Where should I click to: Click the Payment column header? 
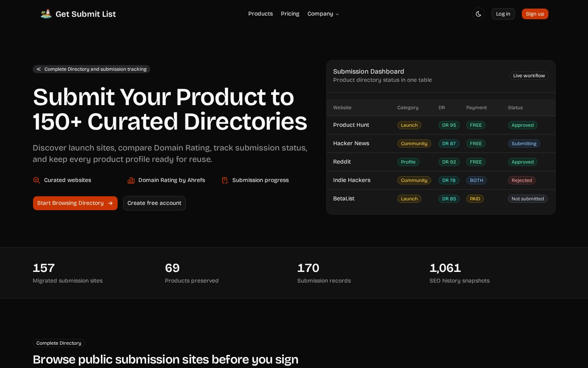[x=477, y=108]
